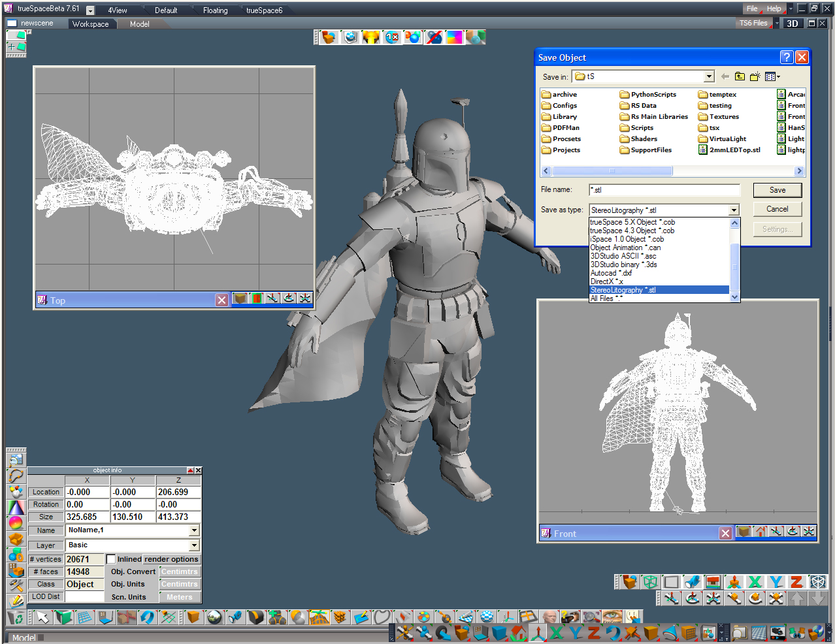Open the title bar dropdown beside trueSpaceBeta 7.61
Viewport: 835px width, 644px height.
point(90,10)
